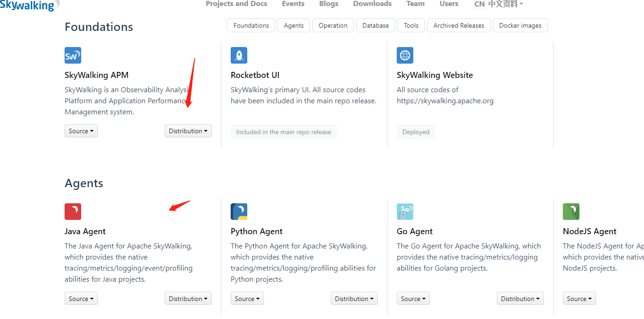
Task: Click the 'Java Agent' card title
Action: point(85,231)
